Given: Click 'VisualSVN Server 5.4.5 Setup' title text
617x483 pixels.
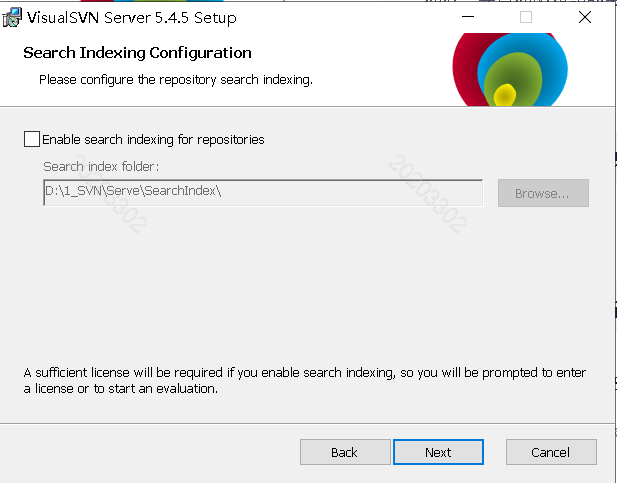Looking at the screenshot, I should click(x=132, y=18).
